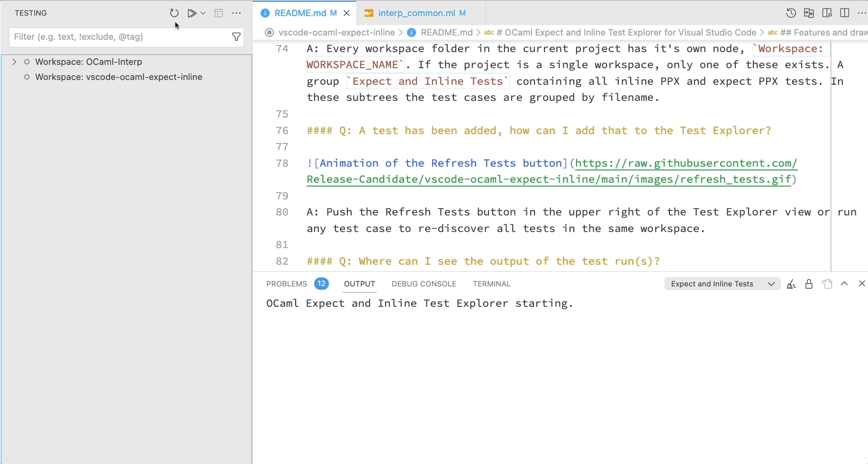The image size is (868, 464).
Task: Open the PROBLEMS panel tab
Action: [287, 284]
